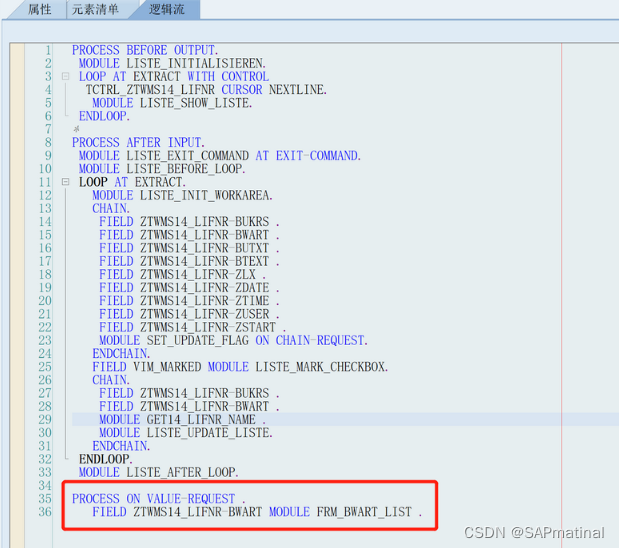
Task: Click FIELD ZTWMS14_LIFNR-BUTXT line
Action: (x=189, y=248)
